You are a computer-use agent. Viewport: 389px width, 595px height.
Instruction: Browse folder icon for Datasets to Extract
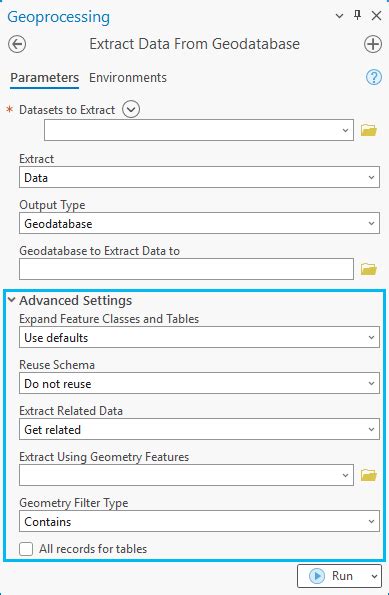[x=369, y=130]
